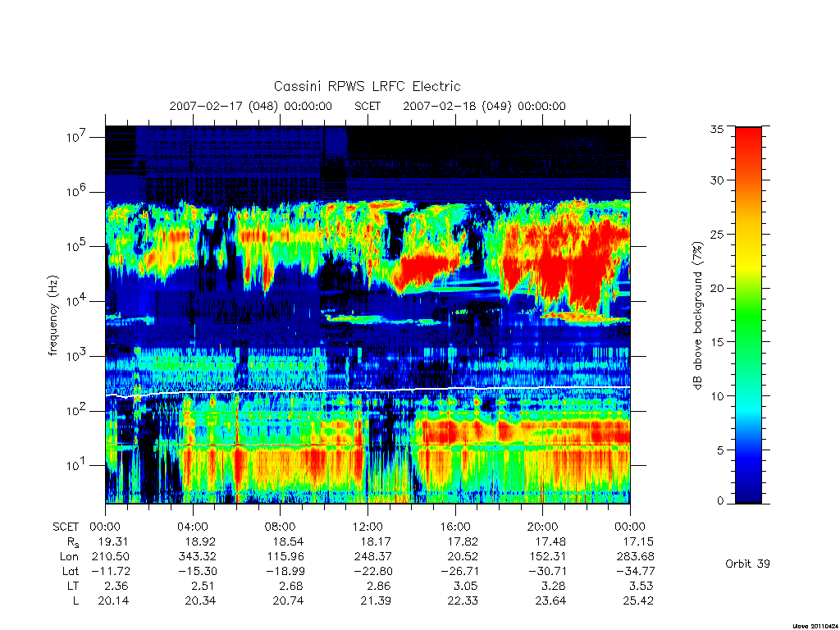This screenshot has height=630, width=840.
Task: Click the SCET tick label '20:00'
Action: [x=542, y=527]
